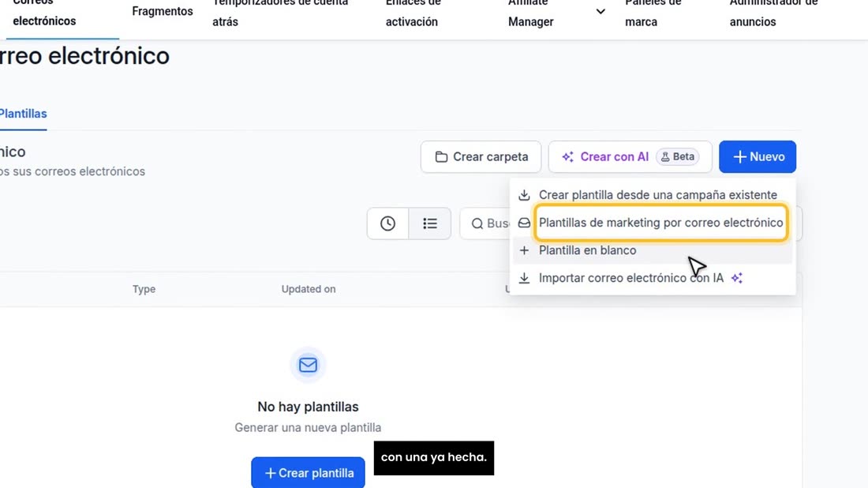
Task: Click the sparkle icon after con IA
Action: [736, 278]
